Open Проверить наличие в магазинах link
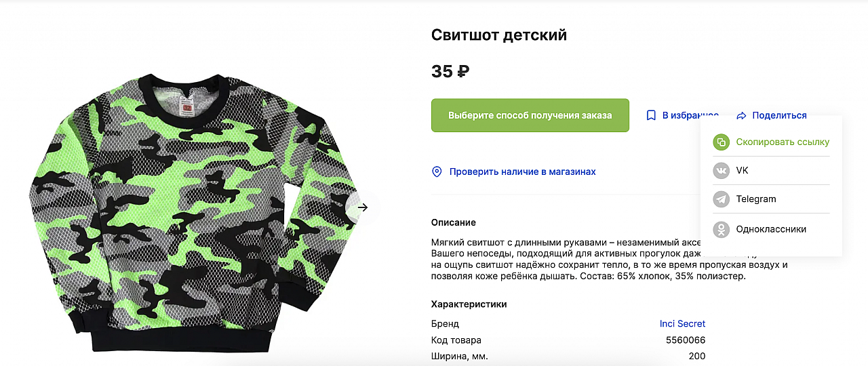 (x=522, y=171)
